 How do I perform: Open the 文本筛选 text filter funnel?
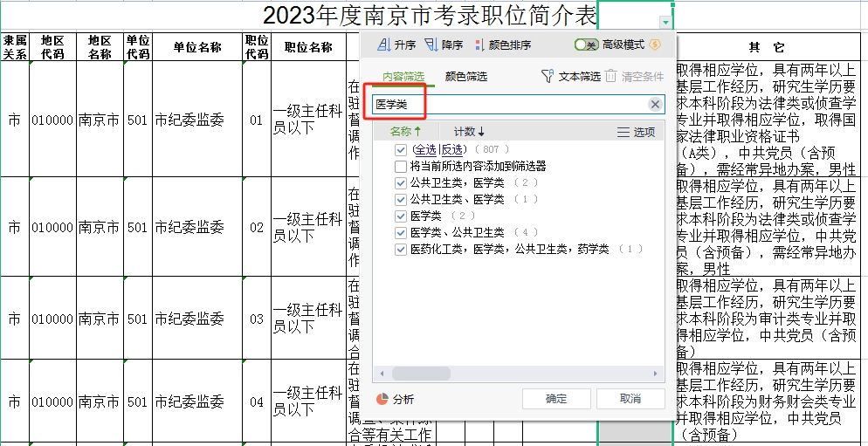tap(548, 77)
